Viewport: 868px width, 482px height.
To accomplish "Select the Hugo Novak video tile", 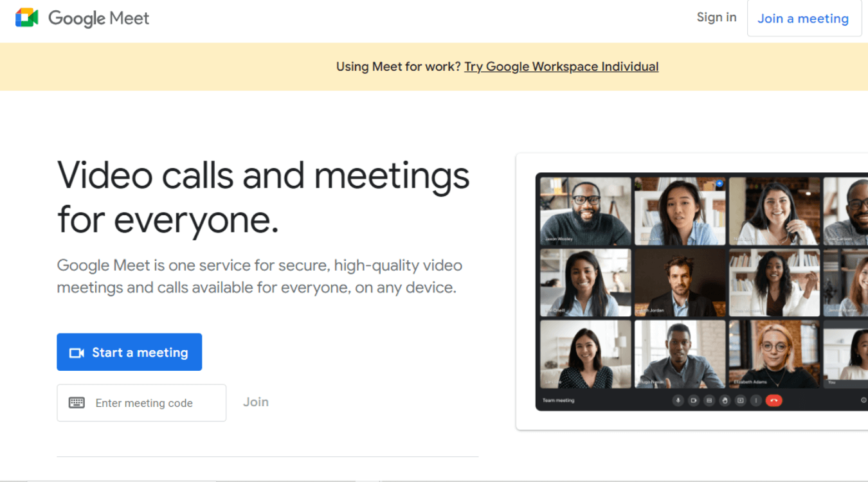I will (680, 354).
